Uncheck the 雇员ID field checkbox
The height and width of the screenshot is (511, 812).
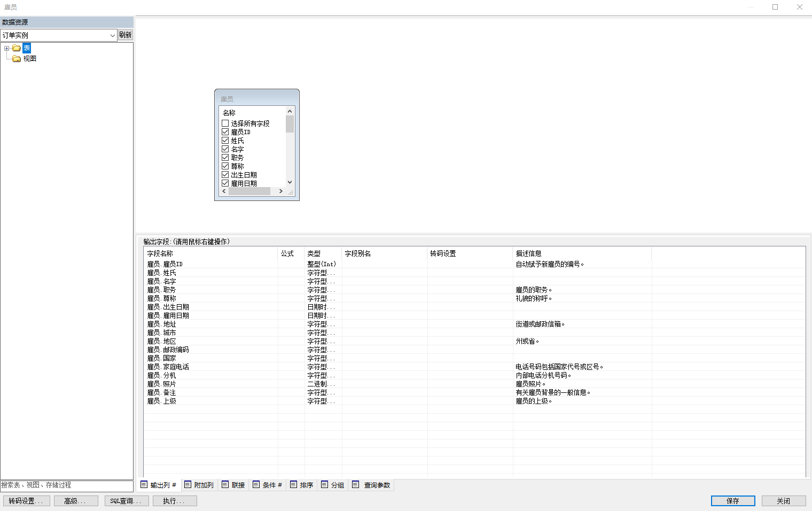tap(225, 132)
